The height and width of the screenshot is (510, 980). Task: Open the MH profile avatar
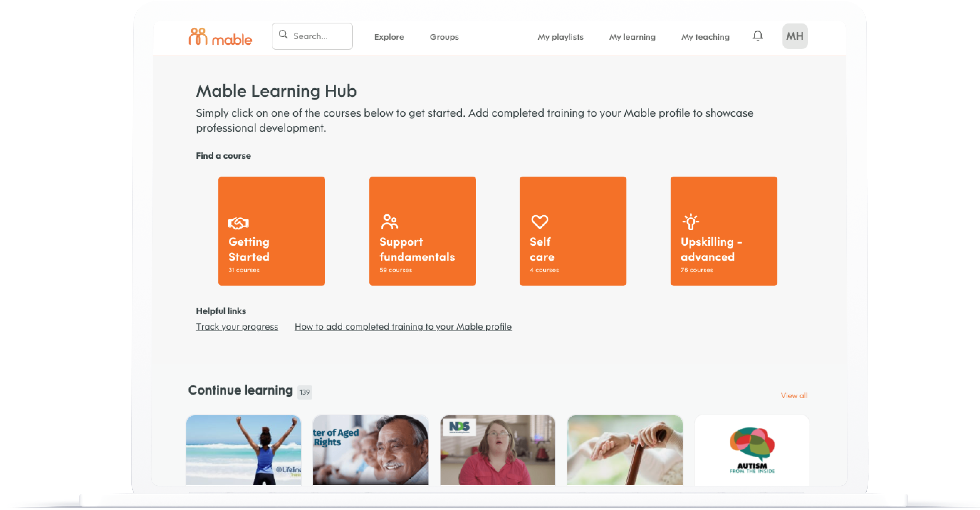[x=795, y=36]
